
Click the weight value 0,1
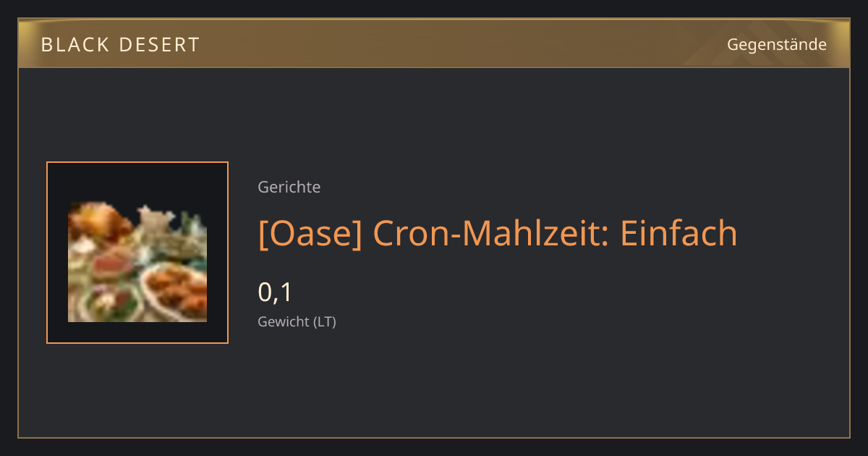(275, 292)
